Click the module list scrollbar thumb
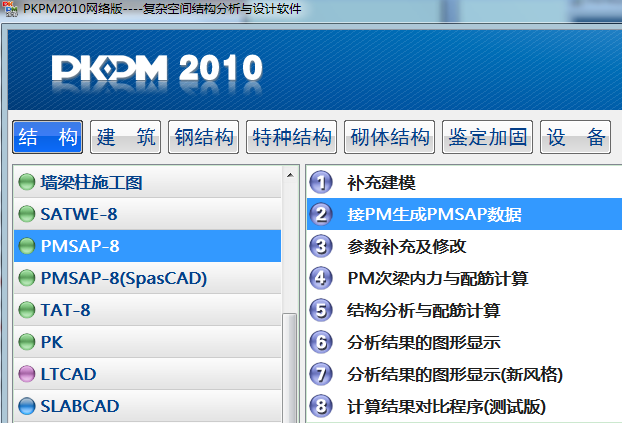The image size is (622, 423). click(290, 368)
